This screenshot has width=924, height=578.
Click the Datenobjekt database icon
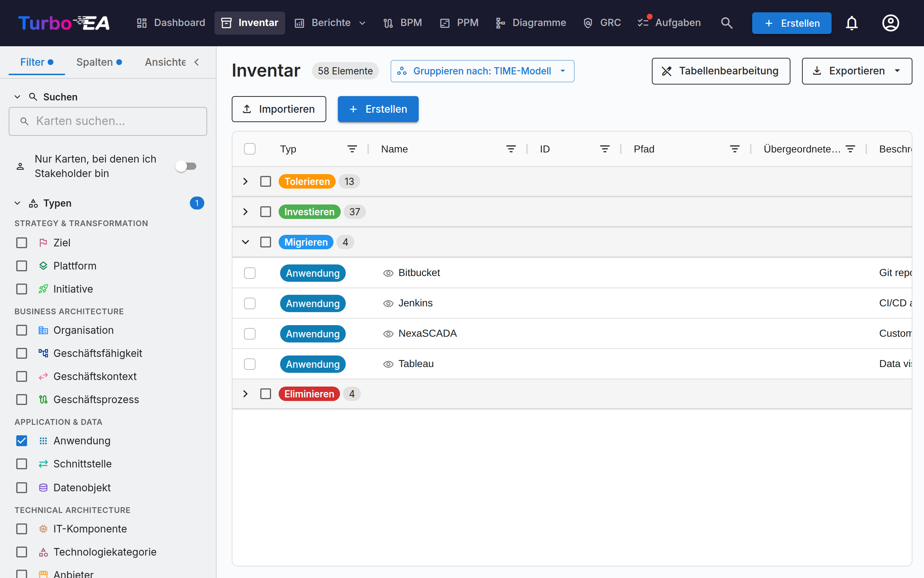[x=43, y=487]
